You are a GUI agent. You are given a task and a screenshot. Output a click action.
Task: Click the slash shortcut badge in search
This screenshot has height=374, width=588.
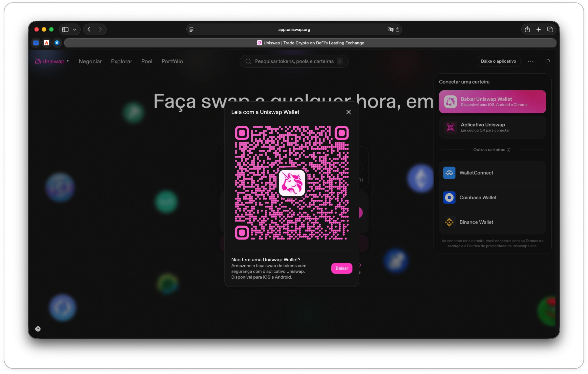tap(340, 61)
